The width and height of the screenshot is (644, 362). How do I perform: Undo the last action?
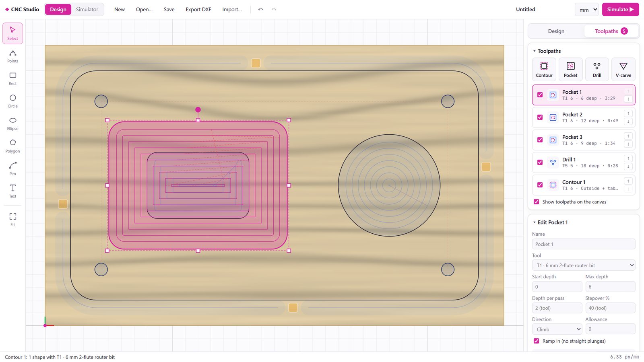point(260,9)
